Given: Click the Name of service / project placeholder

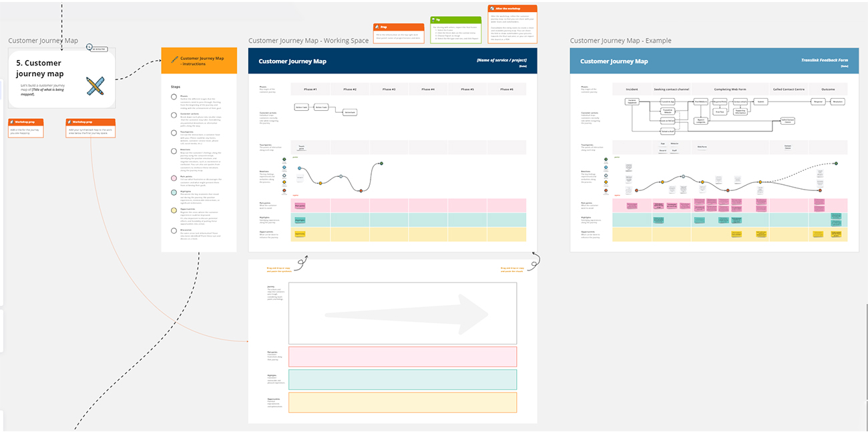Looking at the screenshot, I should pyautogui.click(x=502, y=60).
